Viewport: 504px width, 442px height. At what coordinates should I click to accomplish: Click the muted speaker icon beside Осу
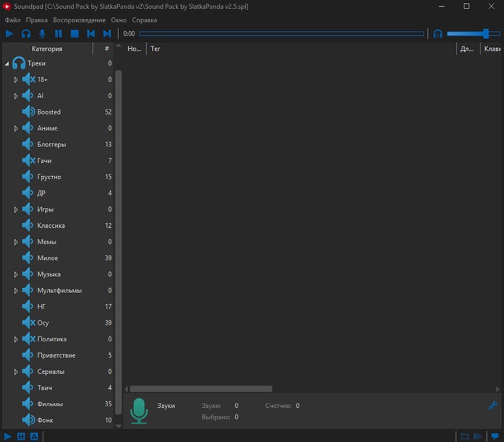(x=29, y=322)
